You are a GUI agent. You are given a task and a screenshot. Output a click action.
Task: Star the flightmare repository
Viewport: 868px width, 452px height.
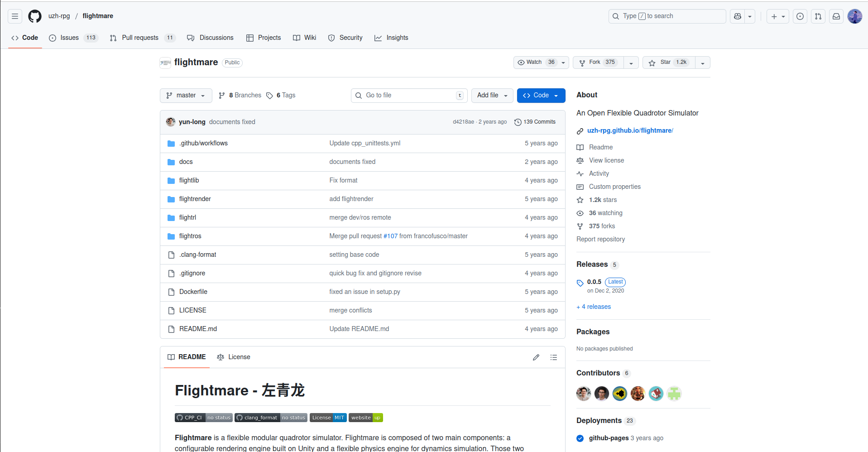(x=669, y=63)
